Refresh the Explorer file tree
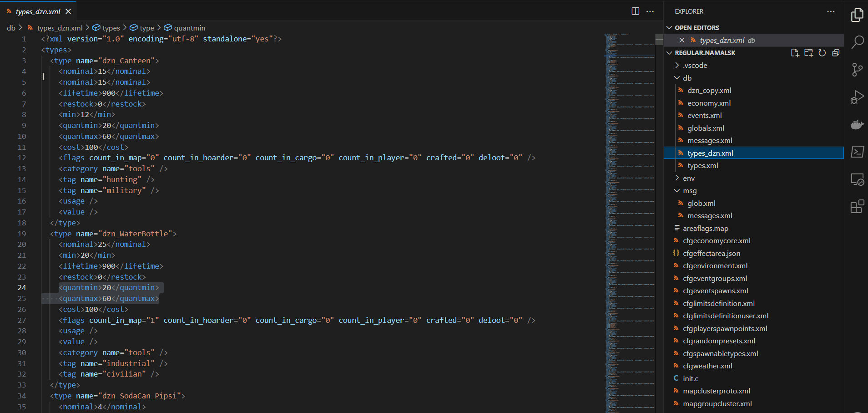Screen dimensions: 868x413 (x=822, y=53)
